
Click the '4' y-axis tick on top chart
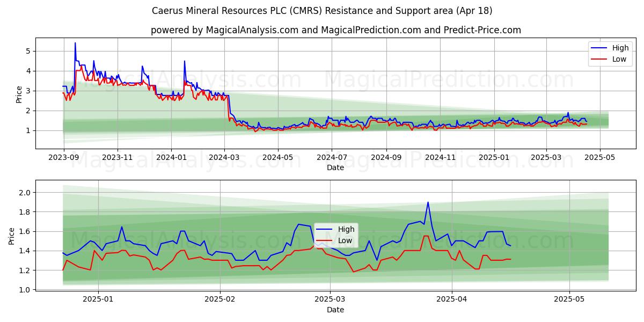click(29, 71)
